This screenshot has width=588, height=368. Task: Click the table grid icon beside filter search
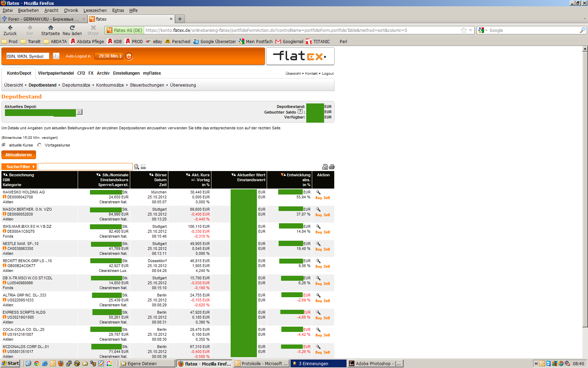143,167
